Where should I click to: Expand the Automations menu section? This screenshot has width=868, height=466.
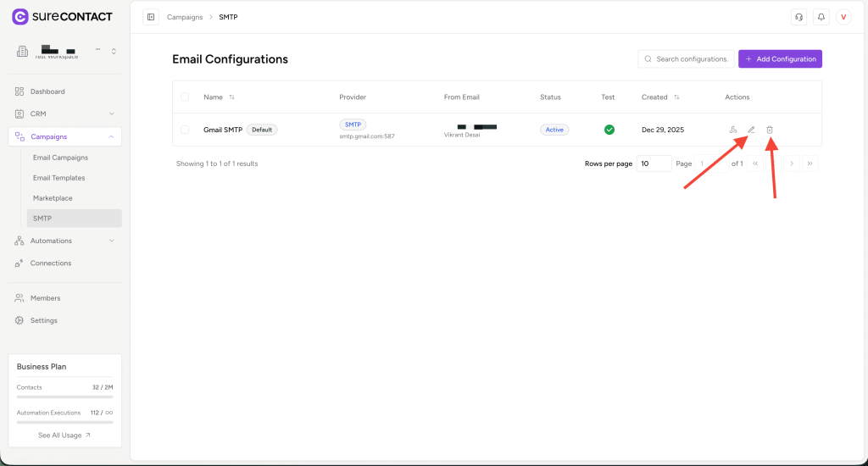coord(65,241)
